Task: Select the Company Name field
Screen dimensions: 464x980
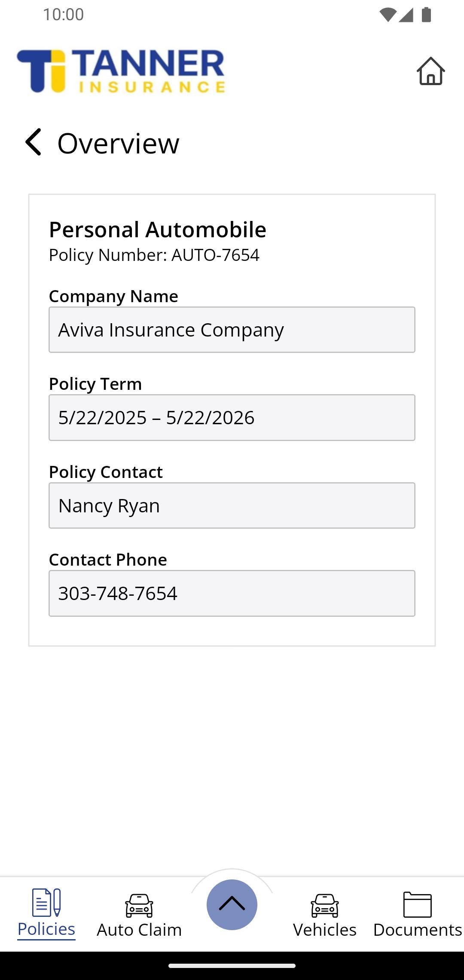Action: point(232,330)
